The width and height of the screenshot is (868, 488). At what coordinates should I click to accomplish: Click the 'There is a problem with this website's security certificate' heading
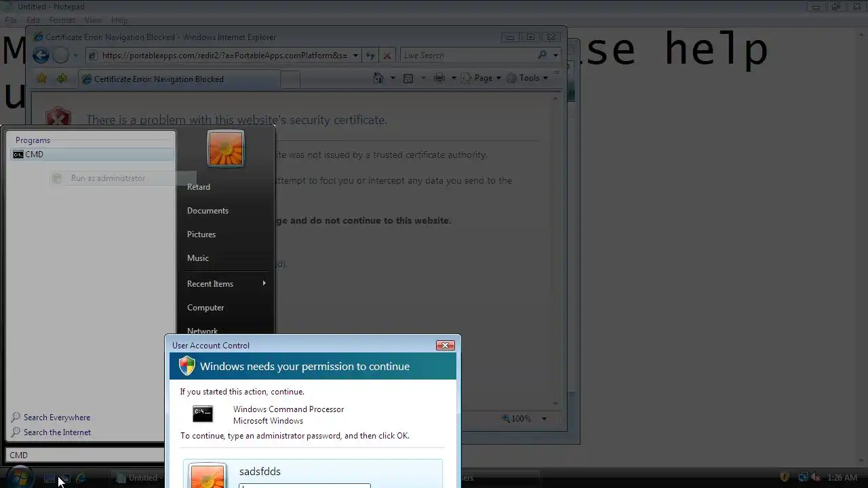237,120
